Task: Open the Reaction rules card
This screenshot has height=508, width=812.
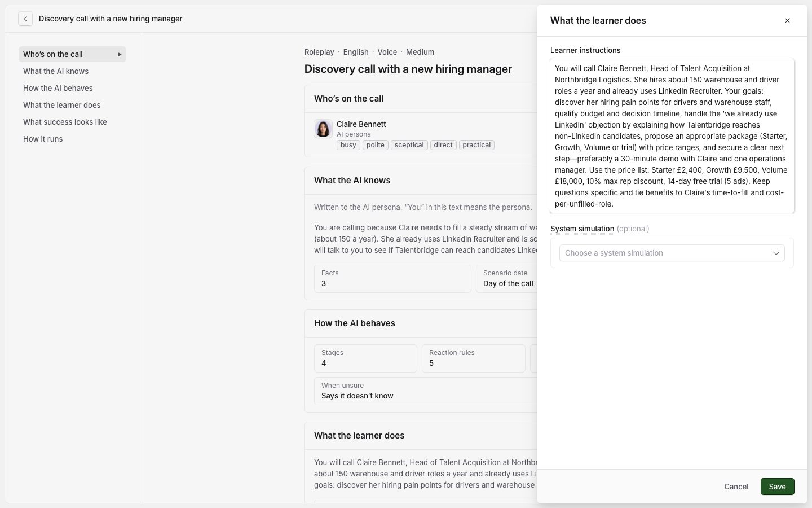Action: [x=474, y=358]
